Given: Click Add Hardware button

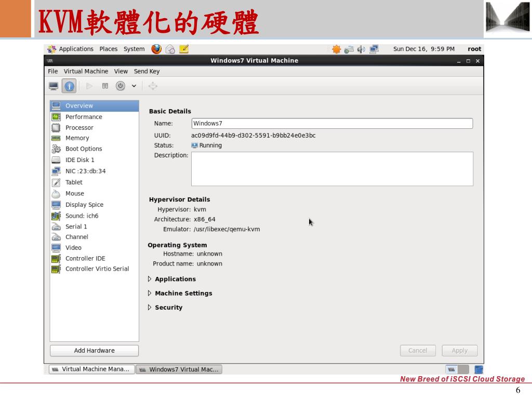Looking at the screenshot, I should tap(95, 351).
